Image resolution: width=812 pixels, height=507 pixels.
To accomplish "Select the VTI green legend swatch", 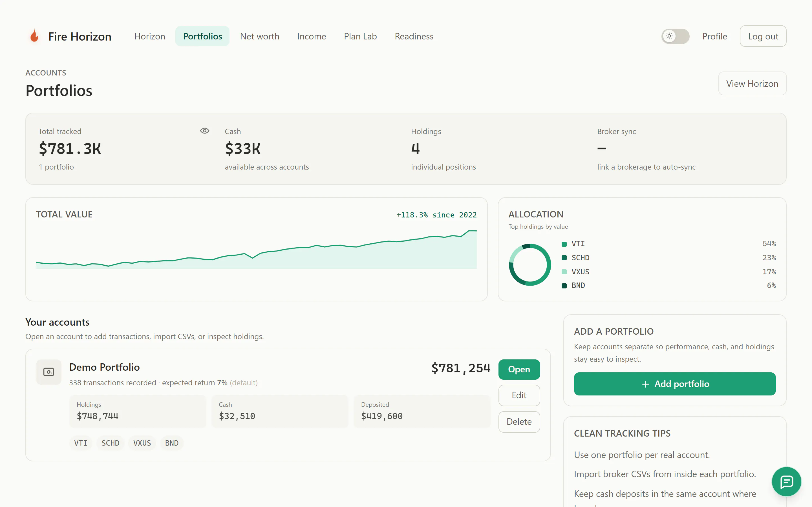I will (564, 244).
